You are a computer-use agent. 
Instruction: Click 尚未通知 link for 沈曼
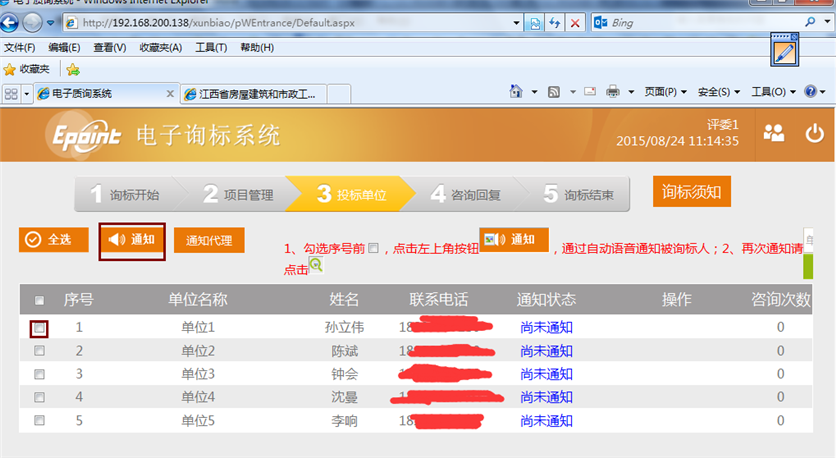coord(546,397)
